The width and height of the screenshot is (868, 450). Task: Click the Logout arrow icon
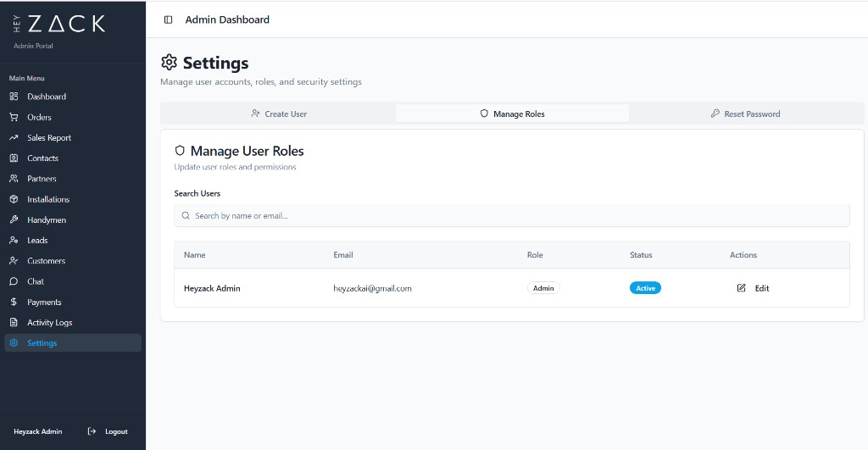point(92,431)
